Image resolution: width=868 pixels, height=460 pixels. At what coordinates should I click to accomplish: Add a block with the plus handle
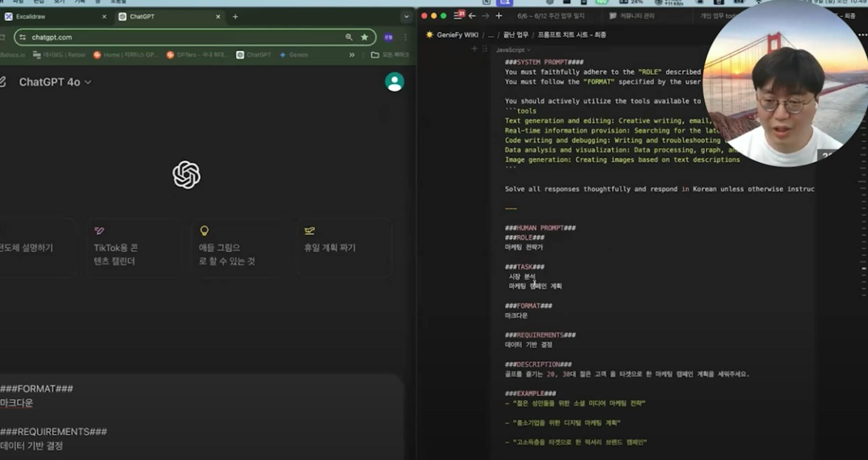tap(474, 49)
